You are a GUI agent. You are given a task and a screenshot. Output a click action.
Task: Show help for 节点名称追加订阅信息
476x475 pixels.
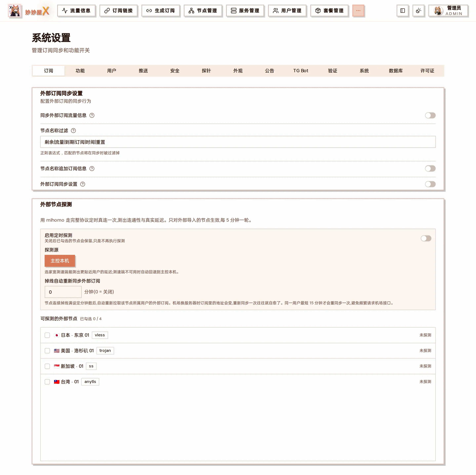tap(92, 169)
